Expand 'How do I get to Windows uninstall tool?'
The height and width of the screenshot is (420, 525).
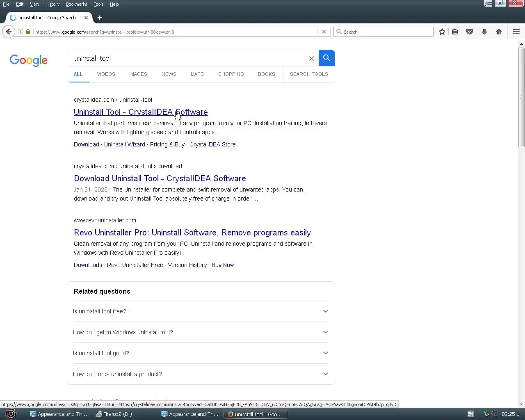pyautogui.click(x=201, y=332)
